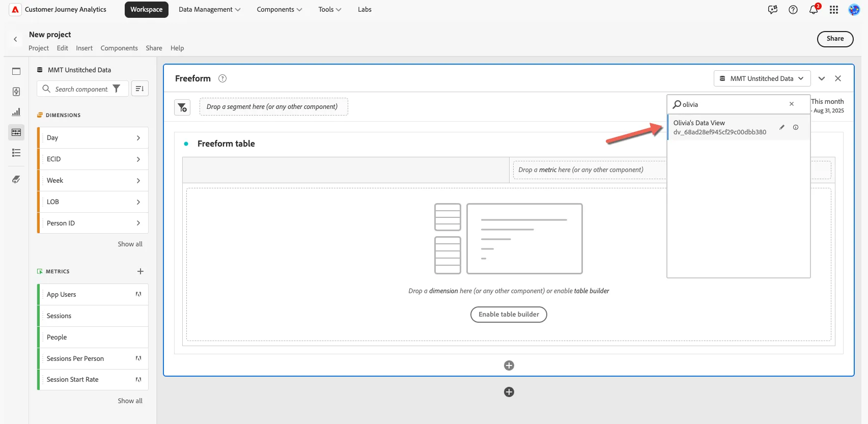The width and height of the screenshot is (868, 424).
Task: Collapse the Freeform panel chevron
Action: [x=822, y=78]
